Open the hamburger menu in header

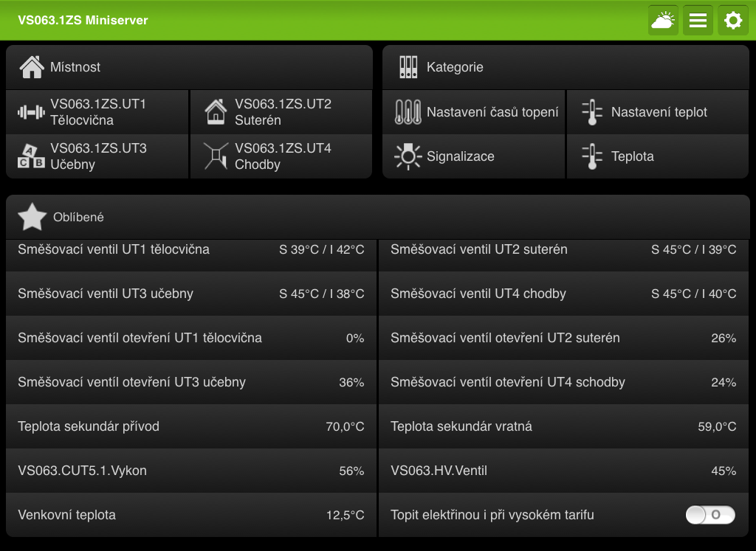(698, 21)
